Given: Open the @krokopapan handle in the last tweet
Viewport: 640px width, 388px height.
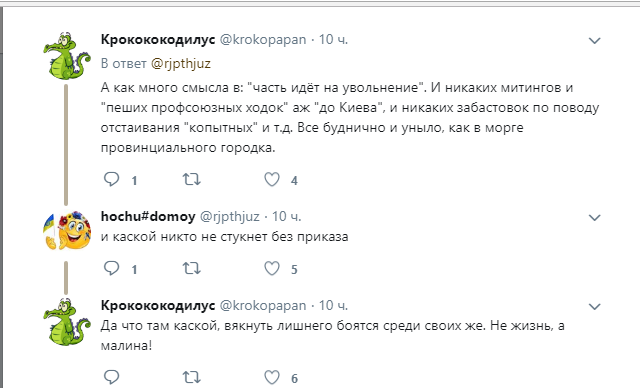Looking at the screenshot, I should point(263,306).
